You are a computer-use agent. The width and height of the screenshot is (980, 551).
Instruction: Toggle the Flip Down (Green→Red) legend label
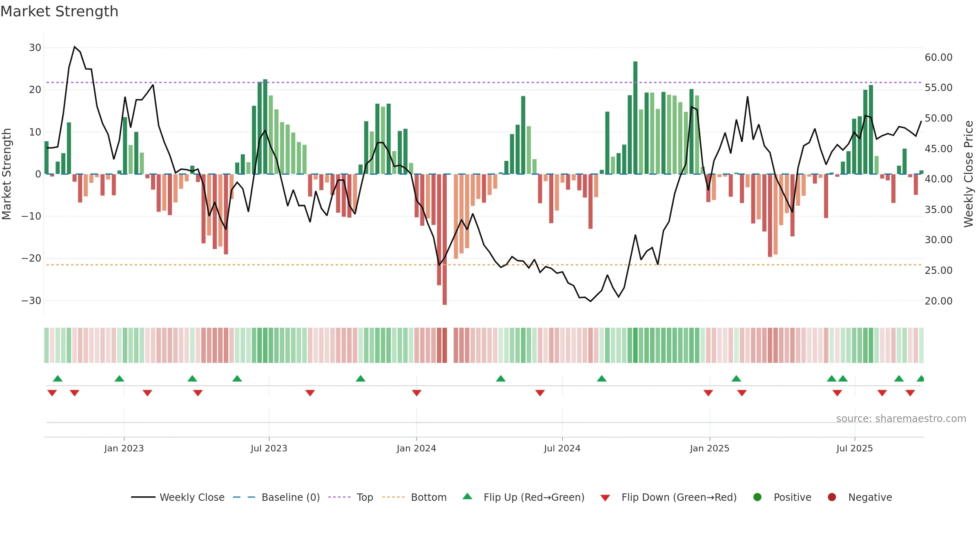[679, 498]
